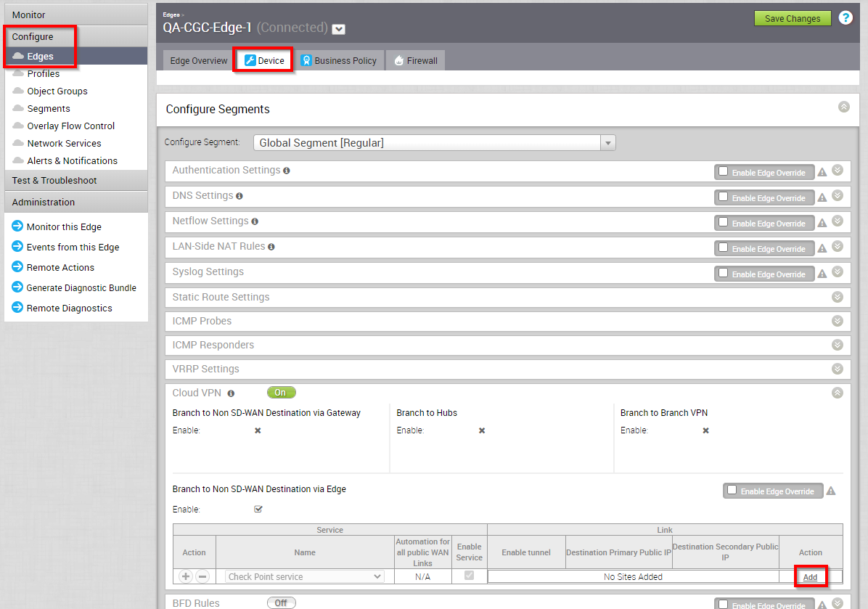Collapse the Cloud VPN section
This screenshot has width=868, height=609.
[x=837, y=393]
